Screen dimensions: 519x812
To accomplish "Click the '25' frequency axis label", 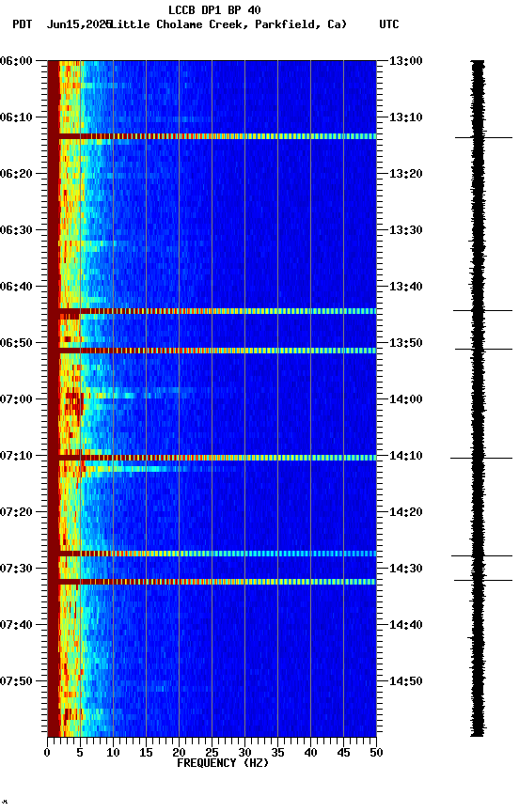I will [x=212, y=754].
